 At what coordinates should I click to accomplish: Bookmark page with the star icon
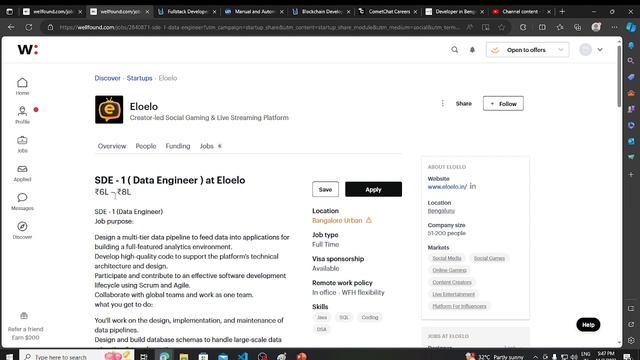point(502,27)
